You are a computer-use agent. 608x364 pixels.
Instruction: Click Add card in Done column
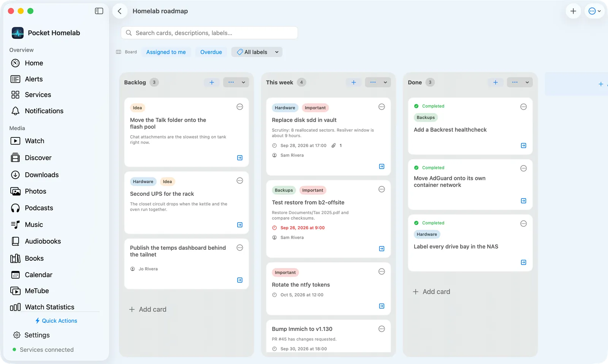click(432, 292)
